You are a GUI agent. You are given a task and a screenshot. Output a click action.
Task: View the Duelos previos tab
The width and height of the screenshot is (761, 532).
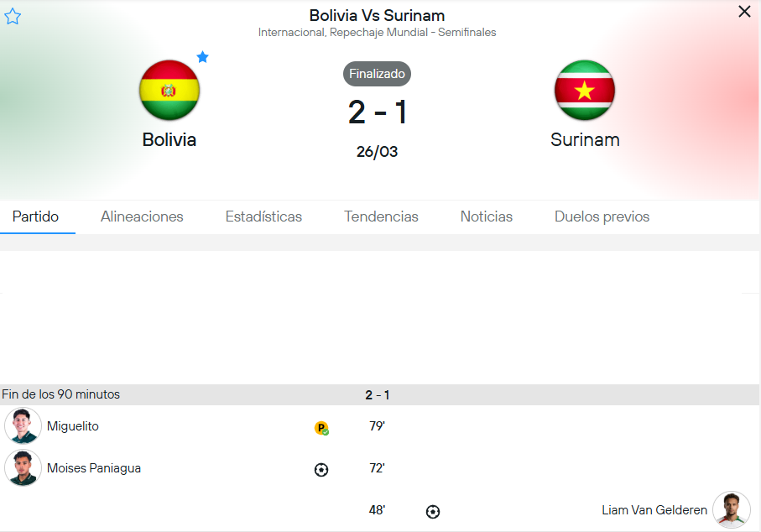(602, 216)
